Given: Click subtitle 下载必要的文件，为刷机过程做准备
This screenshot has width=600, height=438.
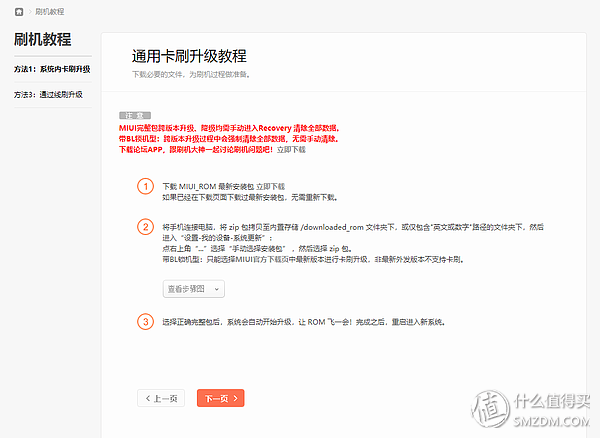Looking at the screenshot, I should (x=191, y=75).
